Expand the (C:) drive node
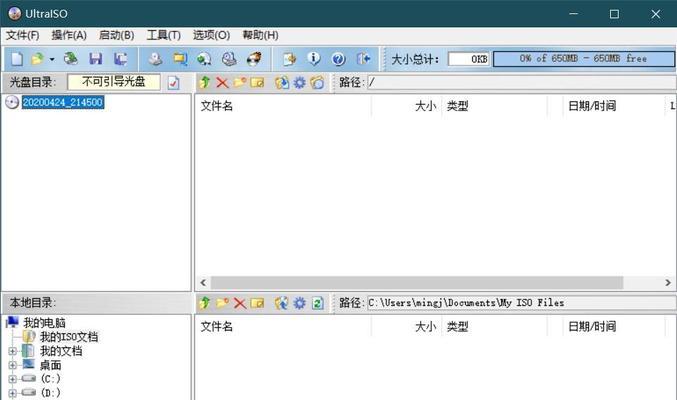The width and height of the screenshot is (677, 400). [x=13, y=379]
